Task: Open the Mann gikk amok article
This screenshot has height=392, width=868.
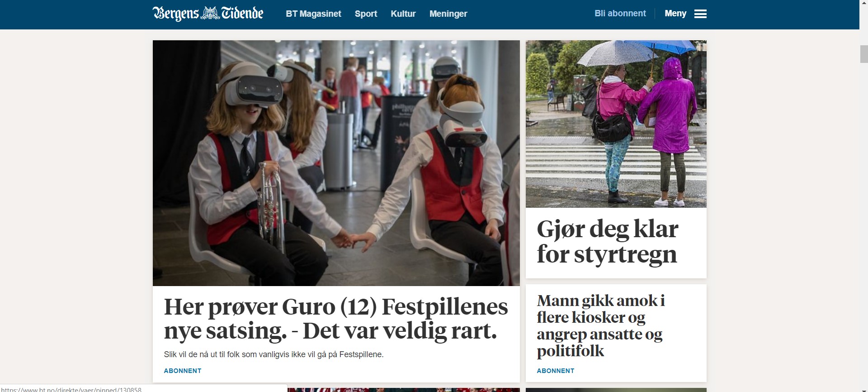Action: pyautogui.click(x=601, y=325)
